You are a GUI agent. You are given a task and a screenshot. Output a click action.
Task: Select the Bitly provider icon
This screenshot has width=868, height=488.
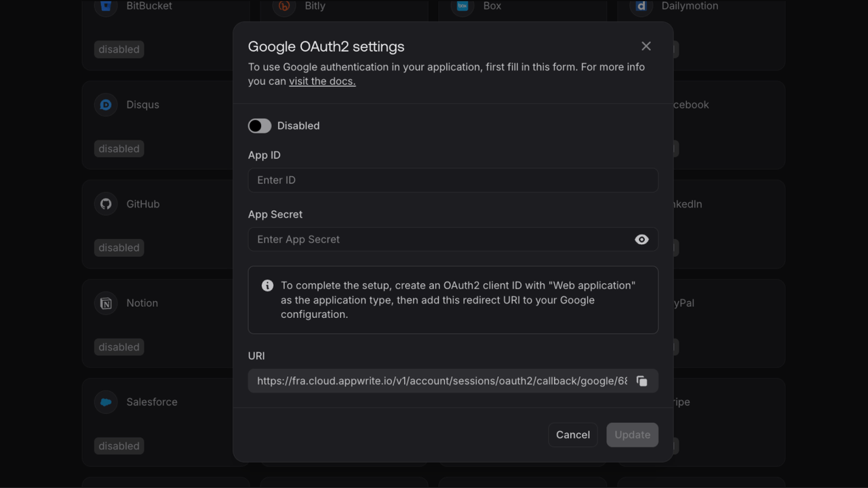(283, 7)
